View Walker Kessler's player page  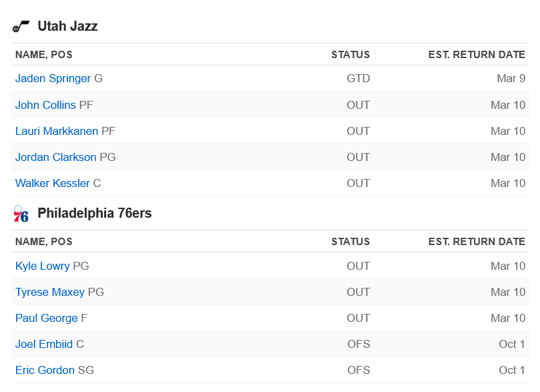coord(52,183)
